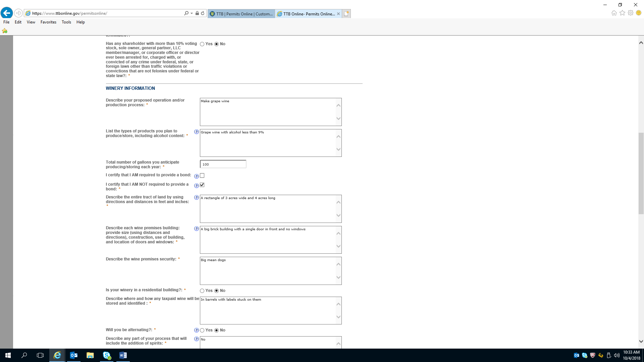
Task: Click the browser back arrow button
Action: click(7, 13)
